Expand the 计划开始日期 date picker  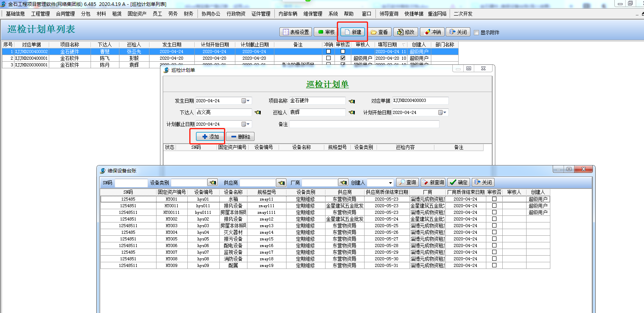coord(442,112)
